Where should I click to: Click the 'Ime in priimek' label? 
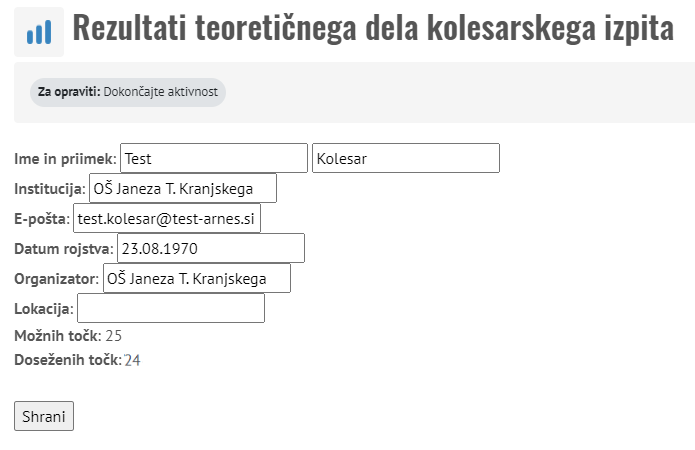[x=65, y=159]
